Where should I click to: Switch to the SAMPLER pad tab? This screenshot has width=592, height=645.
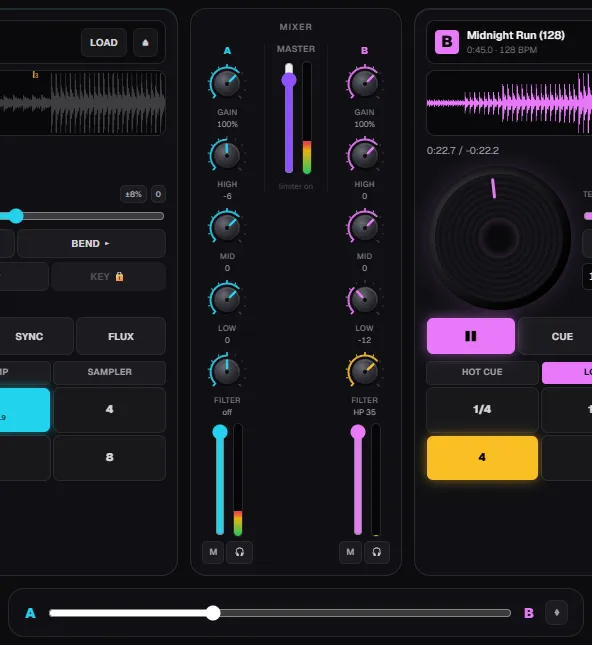click(109, 372)
